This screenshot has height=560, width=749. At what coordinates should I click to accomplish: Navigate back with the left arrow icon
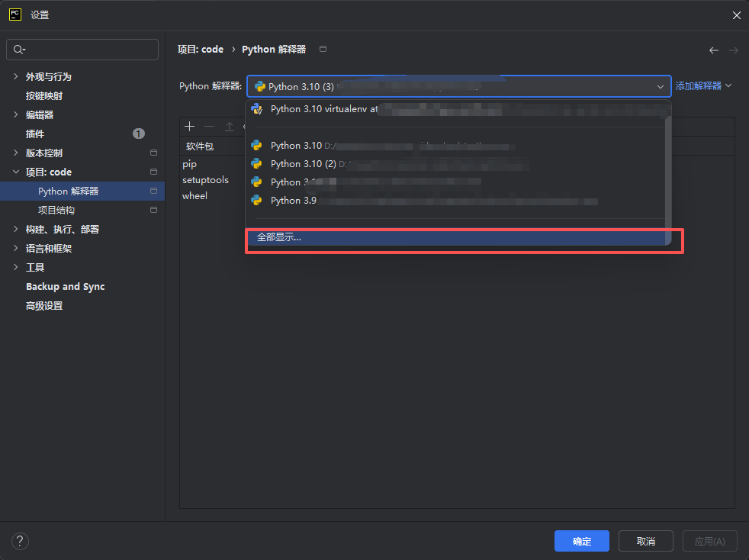point(714,50)
